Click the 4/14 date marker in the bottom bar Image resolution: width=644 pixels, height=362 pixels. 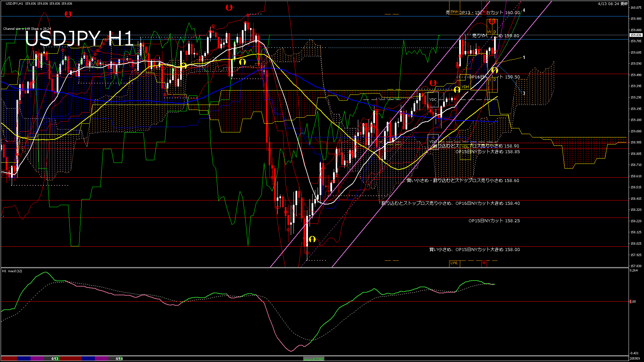tap(119, 358)
